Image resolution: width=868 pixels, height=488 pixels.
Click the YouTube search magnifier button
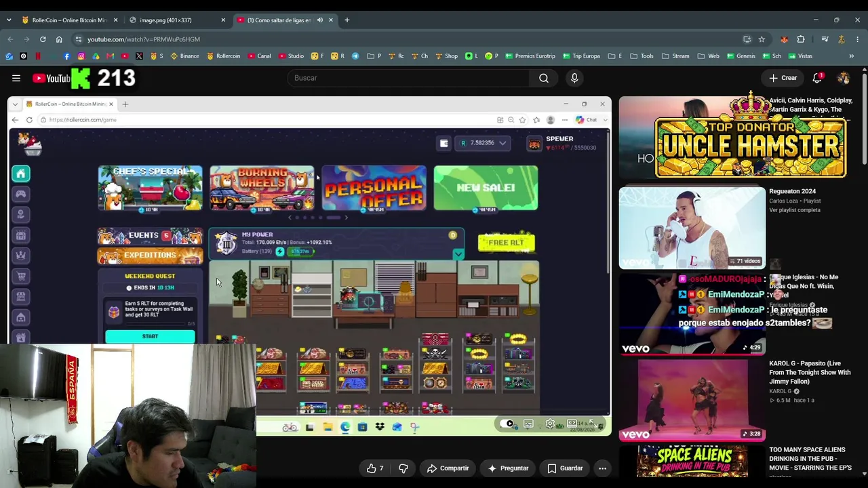click(x=544, y=78)
